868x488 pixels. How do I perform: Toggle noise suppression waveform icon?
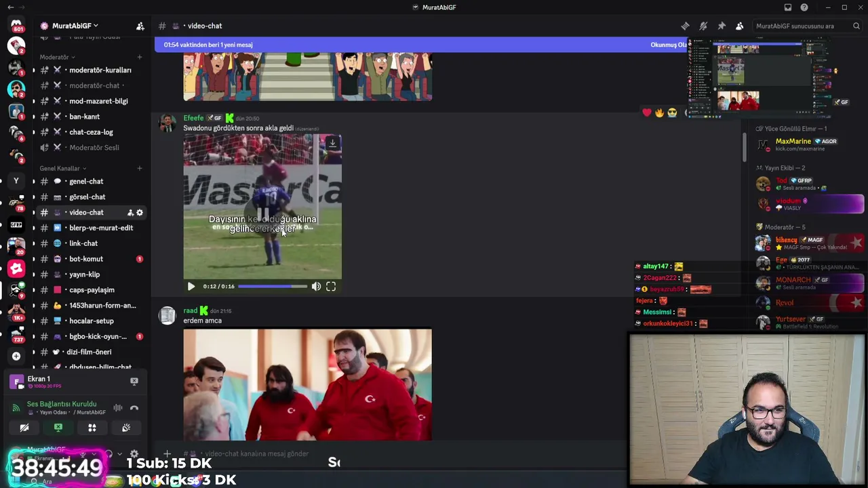[118, 408]
